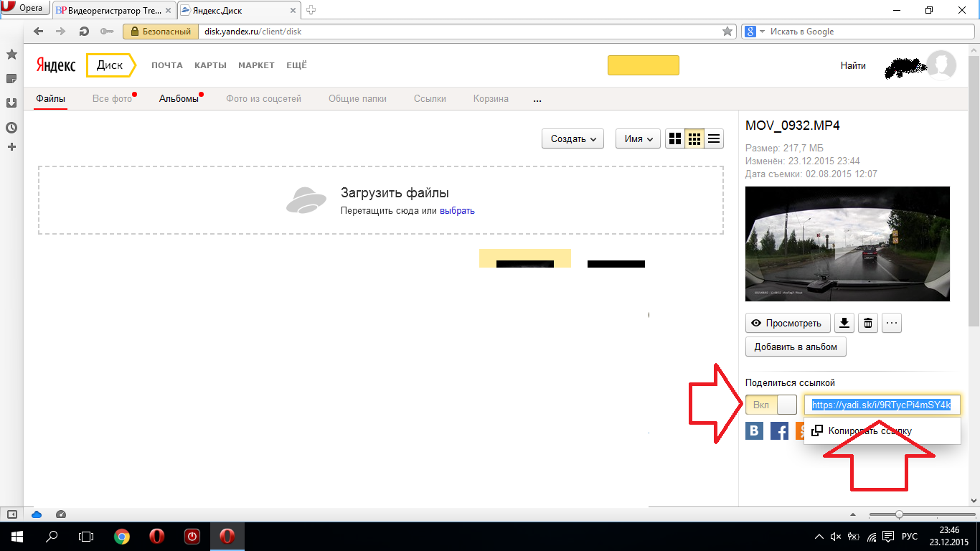Open the history clock icon in the sidebar

point(11,128)
